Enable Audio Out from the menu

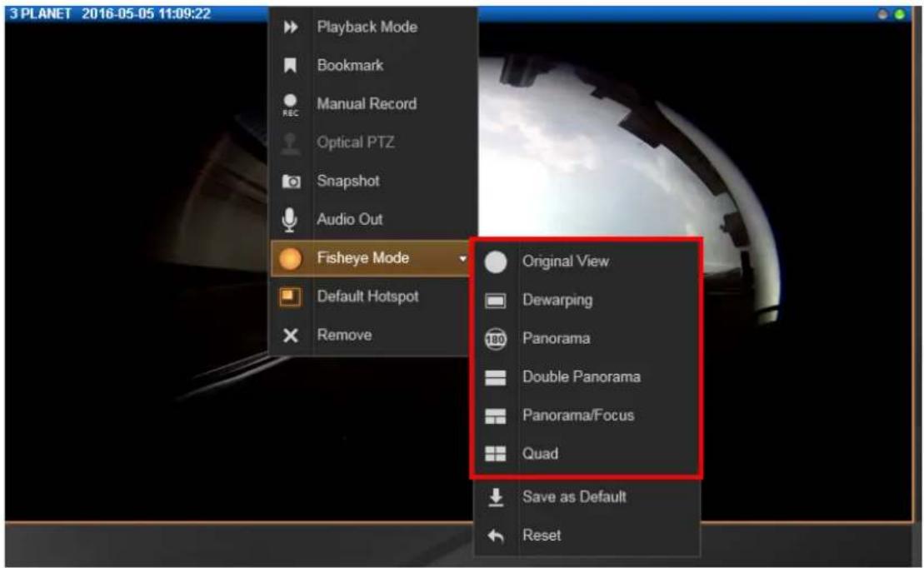(x=373, y=220)
